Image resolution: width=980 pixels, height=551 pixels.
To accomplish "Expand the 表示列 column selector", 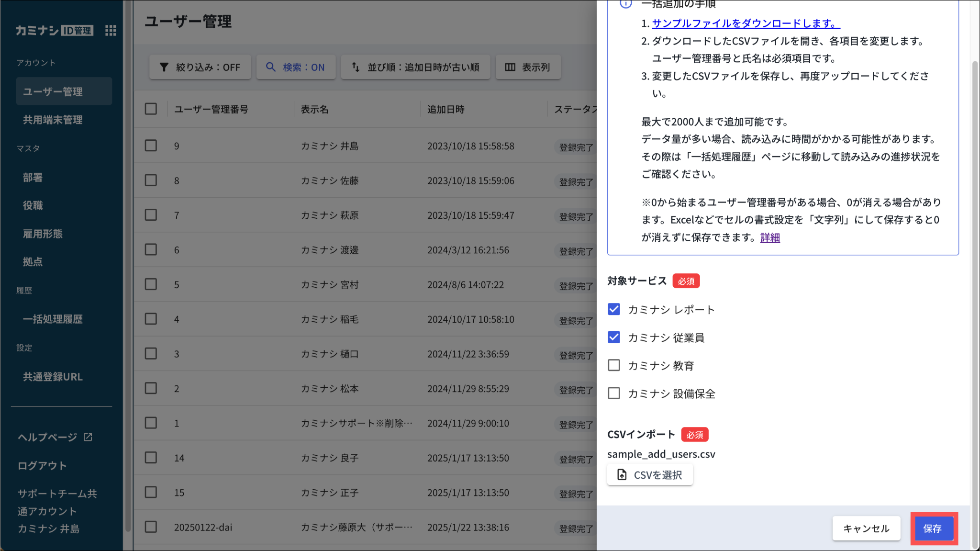I will click(x=528, y=67).
